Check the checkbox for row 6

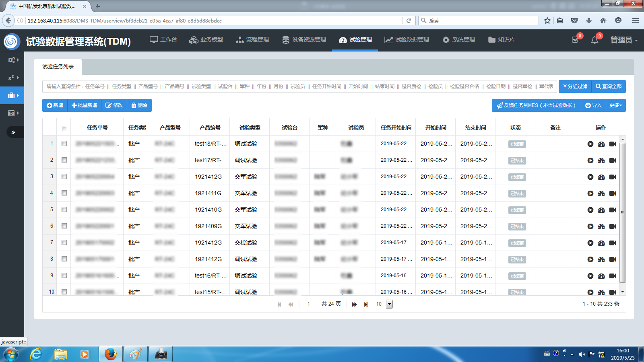[64, 226]
